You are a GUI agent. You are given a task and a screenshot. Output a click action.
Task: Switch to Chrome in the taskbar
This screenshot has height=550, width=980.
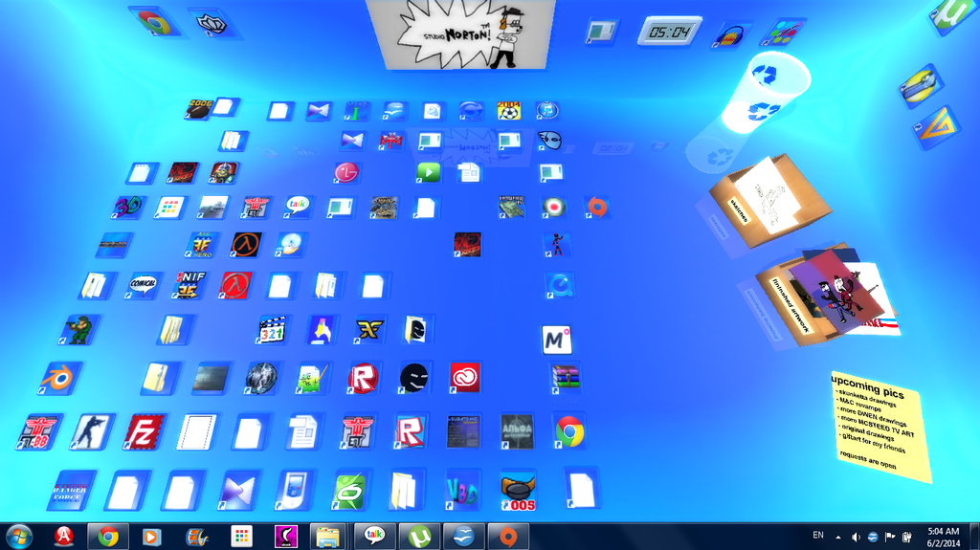click(x=107, y=537)
